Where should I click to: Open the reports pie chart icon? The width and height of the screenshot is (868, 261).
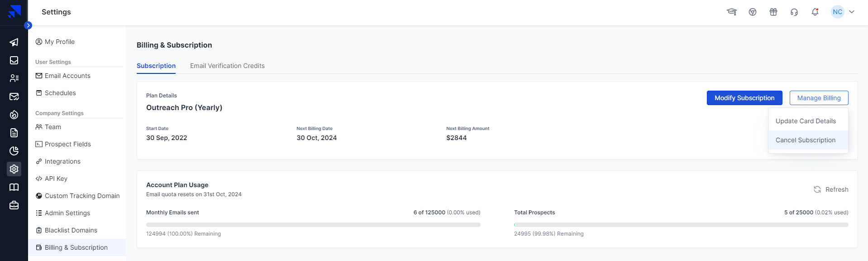pos(14,151)
